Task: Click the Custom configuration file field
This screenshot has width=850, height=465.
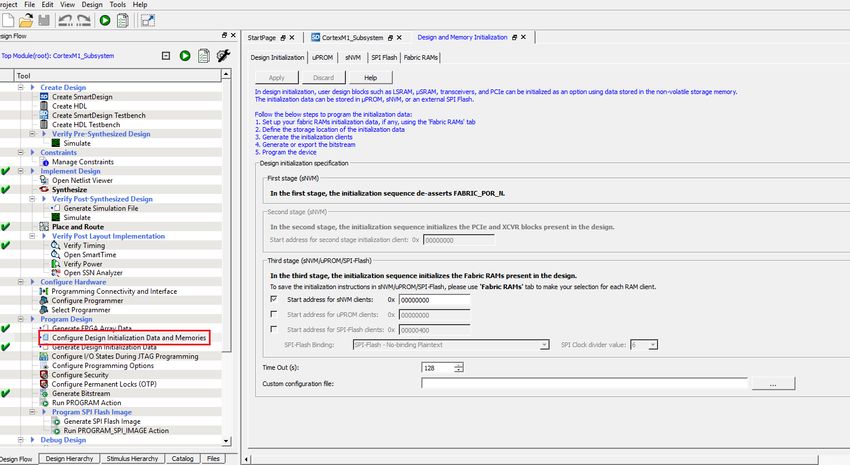Action: 584,384
